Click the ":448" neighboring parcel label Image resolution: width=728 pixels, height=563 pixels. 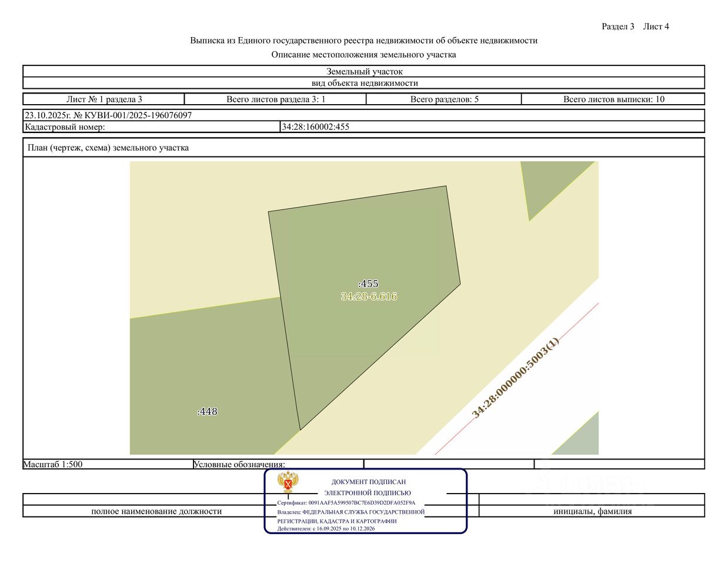pyautogui.click(x=207, y=412)
